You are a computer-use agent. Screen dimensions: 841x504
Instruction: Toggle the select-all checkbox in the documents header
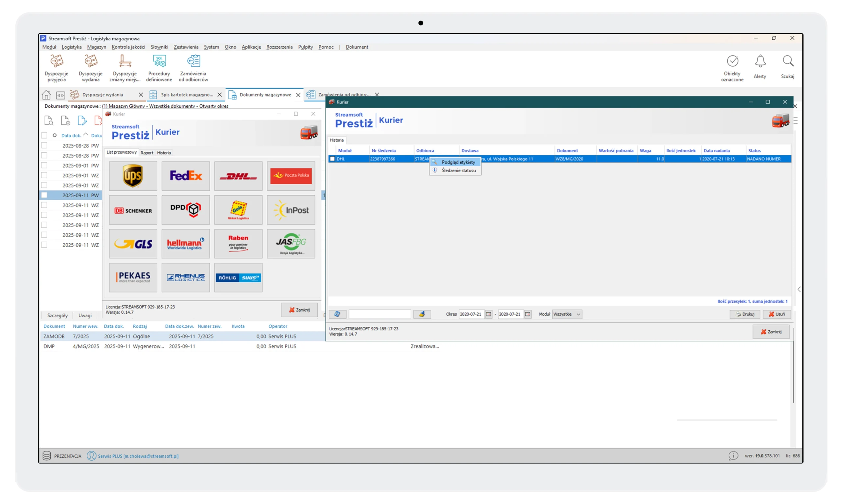coord(44,136)
